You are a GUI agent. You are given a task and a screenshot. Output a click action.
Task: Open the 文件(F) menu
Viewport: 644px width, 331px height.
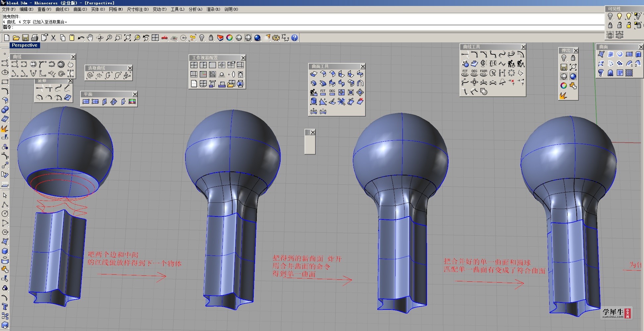click(9, 9)
